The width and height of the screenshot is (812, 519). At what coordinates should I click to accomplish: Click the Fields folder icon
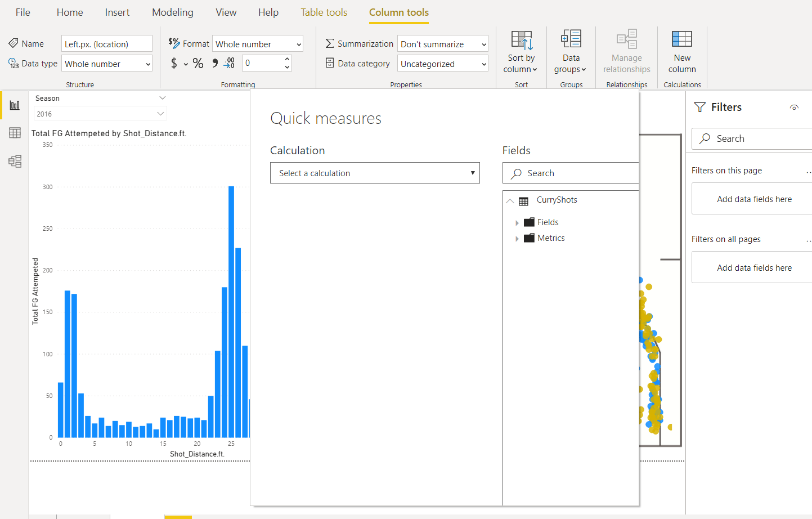(529, 222)
